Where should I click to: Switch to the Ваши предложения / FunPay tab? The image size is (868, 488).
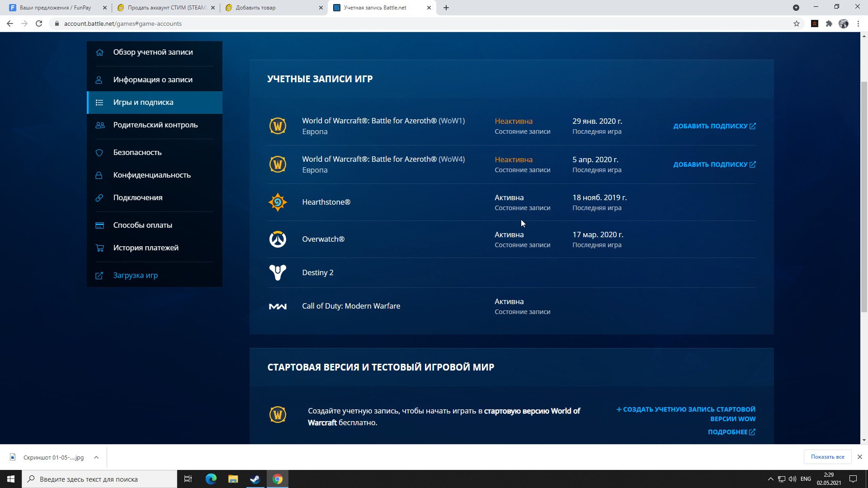pyautogui.click(x=55, y=8)
